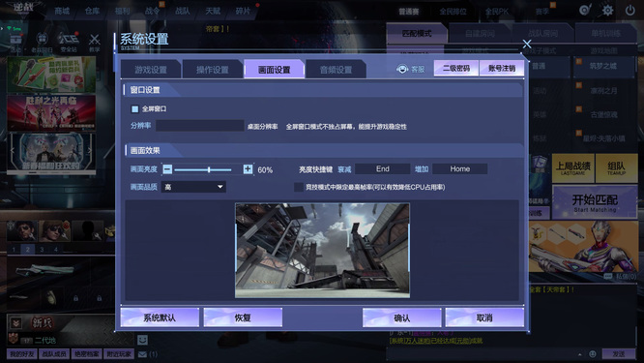Viewport: 644px width, 363px height.
Task: Click the 画面亮度 brightness slider handle
Action: point(209,169)
